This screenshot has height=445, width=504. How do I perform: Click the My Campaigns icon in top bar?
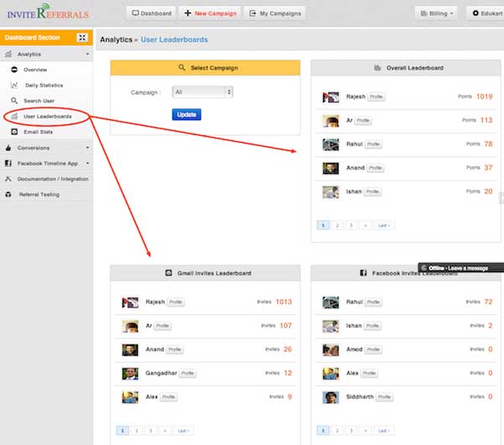click(x=253, y=13)
